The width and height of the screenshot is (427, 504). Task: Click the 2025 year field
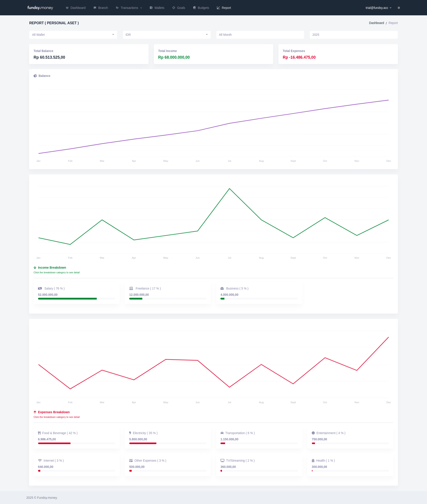point(353,35)
